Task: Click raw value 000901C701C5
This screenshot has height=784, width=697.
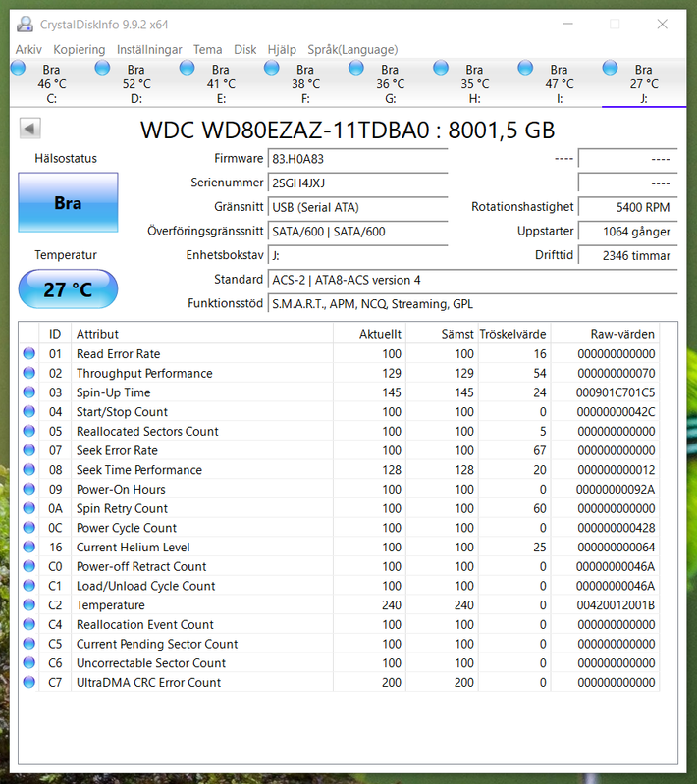Action: [615, 392]
